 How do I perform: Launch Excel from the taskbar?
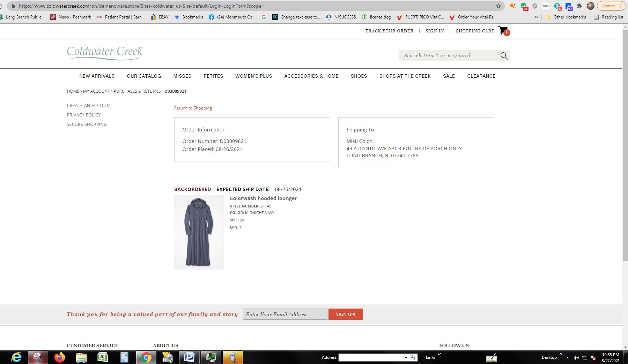pos(103,357)
